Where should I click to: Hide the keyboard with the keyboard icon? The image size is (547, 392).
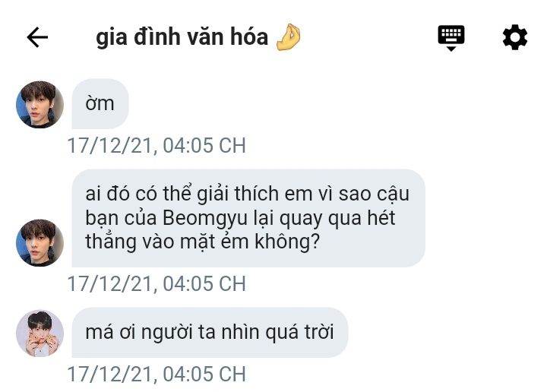pyautogui.click(x=451, y=38)
